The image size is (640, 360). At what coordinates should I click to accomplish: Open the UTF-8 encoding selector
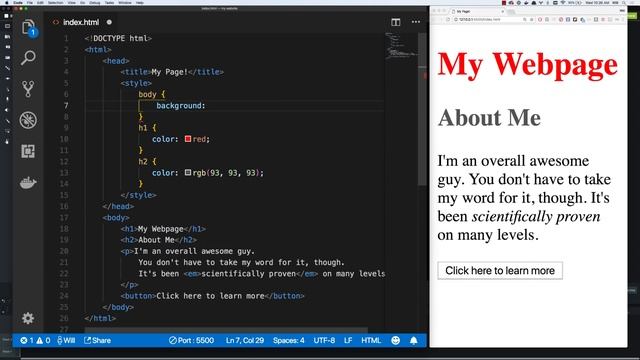[324, 340]
